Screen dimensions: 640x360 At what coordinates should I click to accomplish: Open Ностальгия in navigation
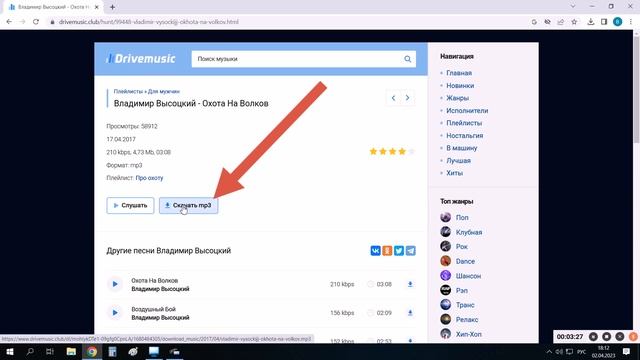pos(464,136)
